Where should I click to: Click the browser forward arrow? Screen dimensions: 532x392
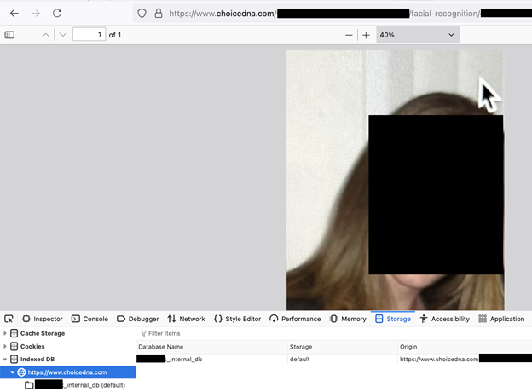pyautogui.click(x=36, y=14)
